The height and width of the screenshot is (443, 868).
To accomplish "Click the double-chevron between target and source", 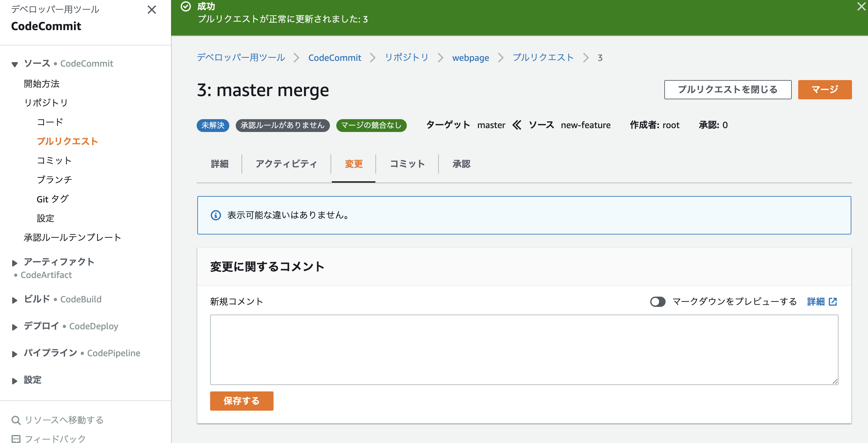I will [x=517, y=125].
